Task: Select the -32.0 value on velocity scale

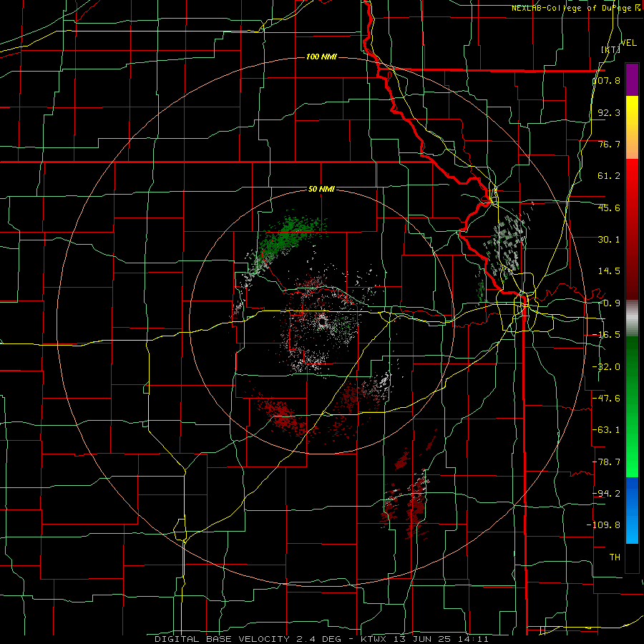Action: pos(606,367)
